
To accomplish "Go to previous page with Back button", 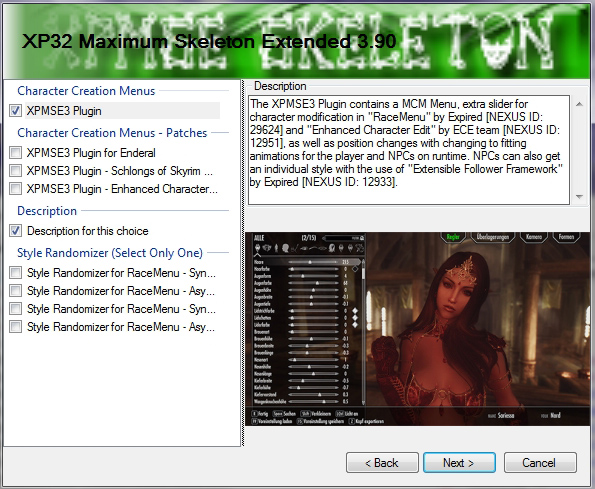I will tap(382, 462).
